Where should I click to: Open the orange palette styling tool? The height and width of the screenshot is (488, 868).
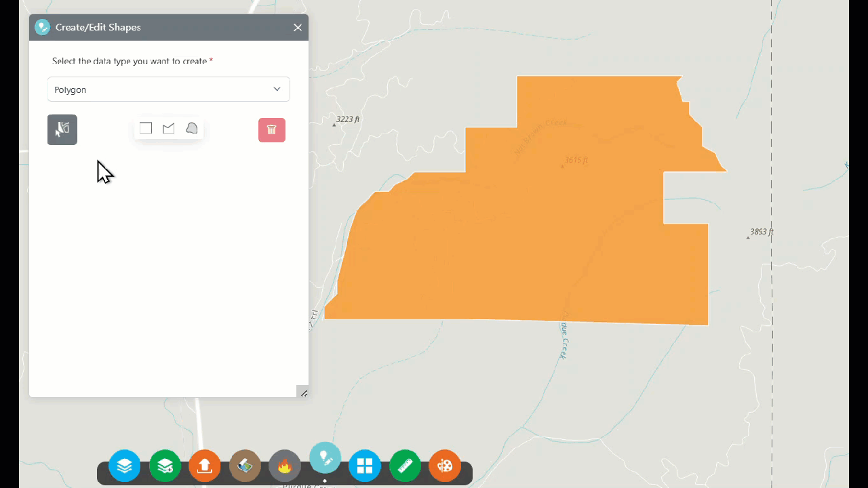point(445,466)
